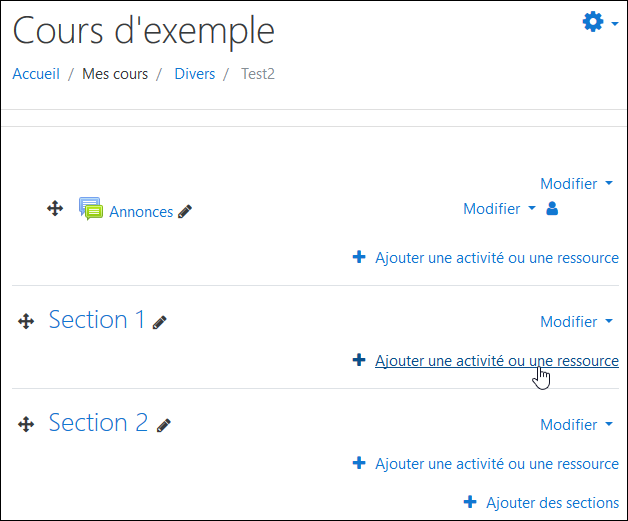Open the Annonces forum link
The width and height of the screenshot is (628, 521).
[x=141, y=211]
